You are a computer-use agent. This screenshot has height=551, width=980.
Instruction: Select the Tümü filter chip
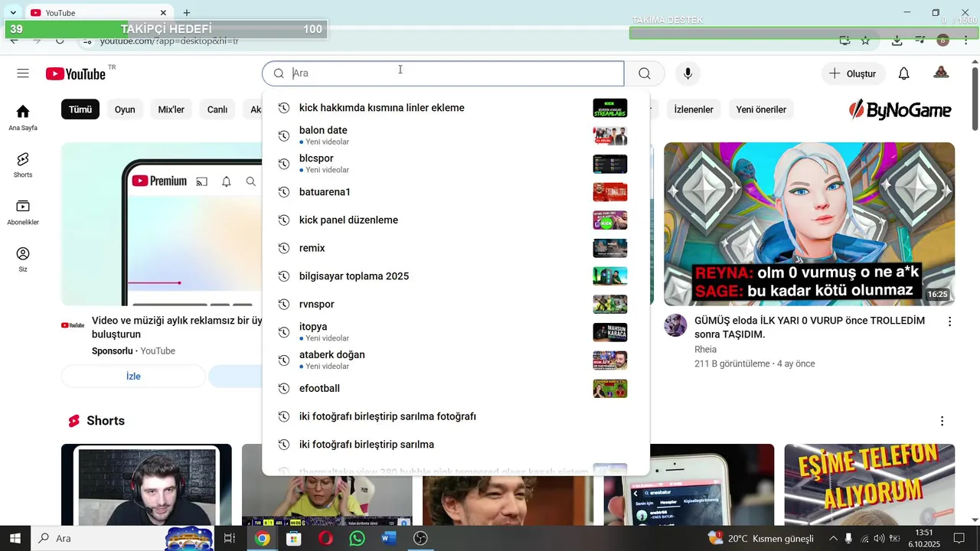click(x=80, y=109)
